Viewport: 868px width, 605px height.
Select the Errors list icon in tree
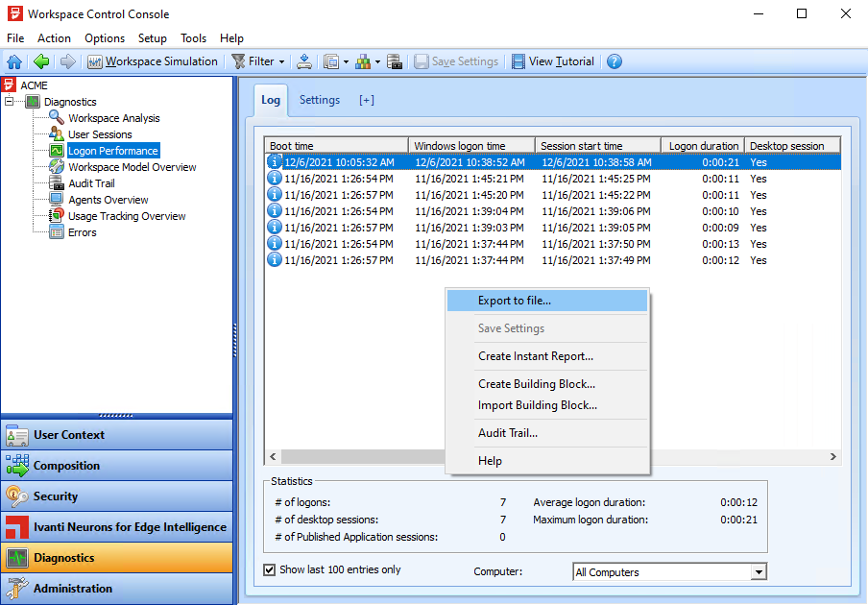point(57,232)
